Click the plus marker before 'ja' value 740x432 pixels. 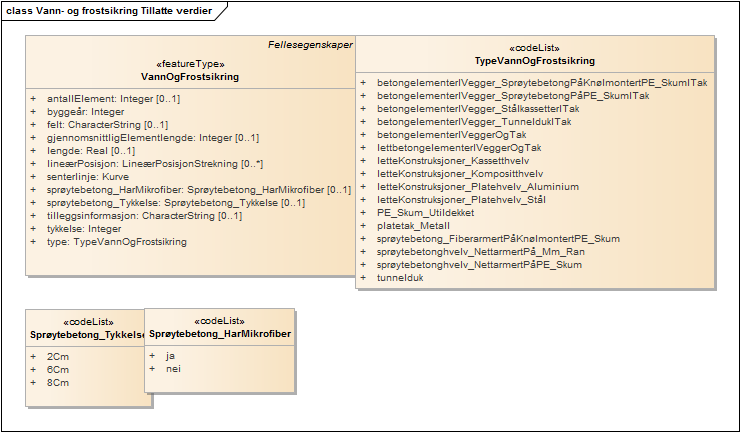click(x=152, y=356)
